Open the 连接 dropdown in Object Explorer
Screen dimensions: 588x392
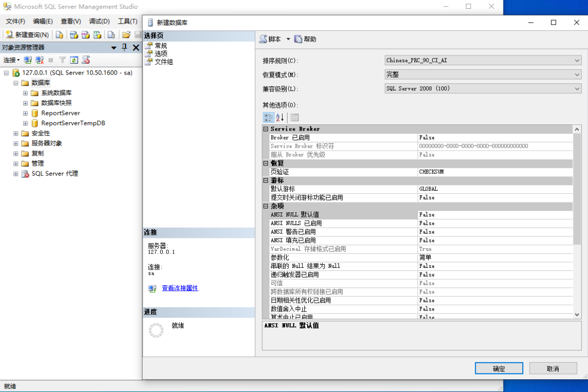(x=12, y=60)
